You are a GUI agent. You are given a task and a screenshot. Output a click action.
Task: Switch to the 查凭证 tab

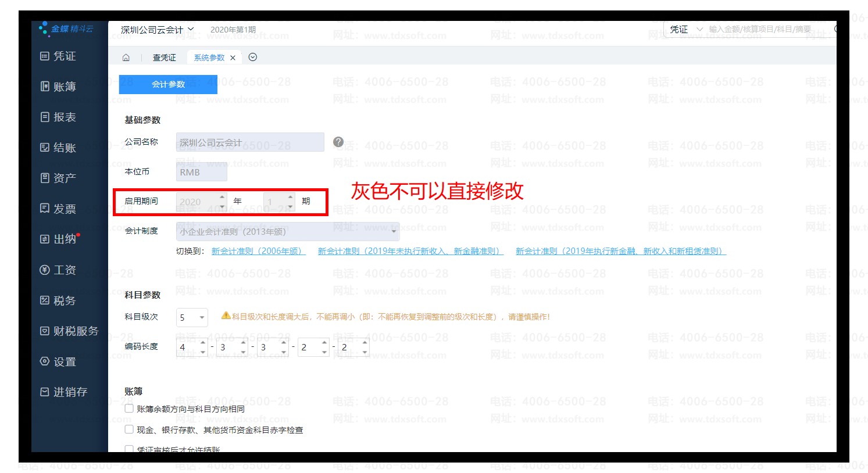pos(164,58)
